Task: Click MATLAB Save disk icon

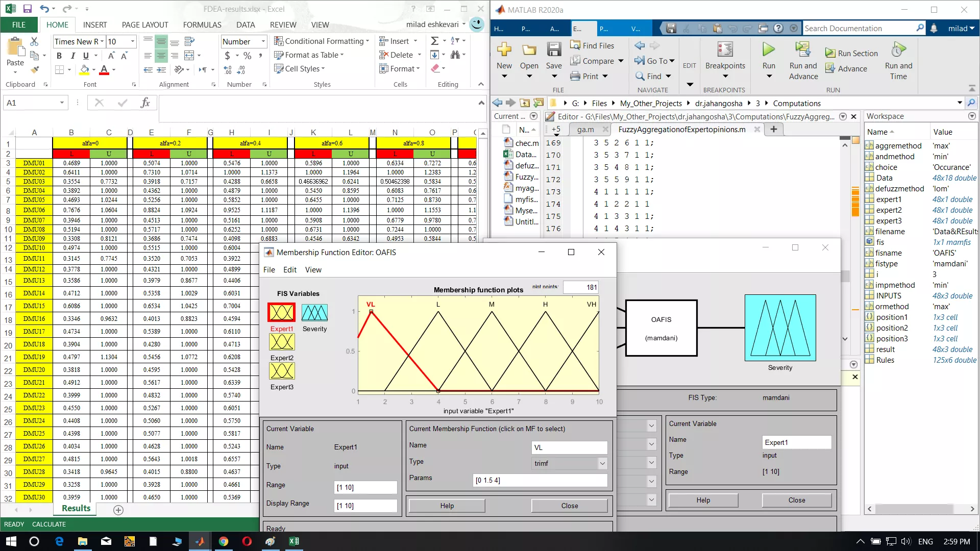Action: click(x=554, y=49)
